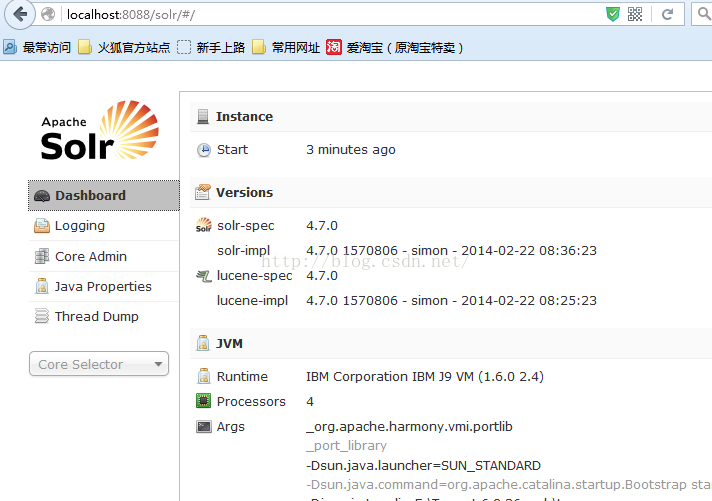The height and width of the screenshot is (501, 712).
Task: Click the Logging inbox icon
Action: pyautogui.click(x=42, y=226)
